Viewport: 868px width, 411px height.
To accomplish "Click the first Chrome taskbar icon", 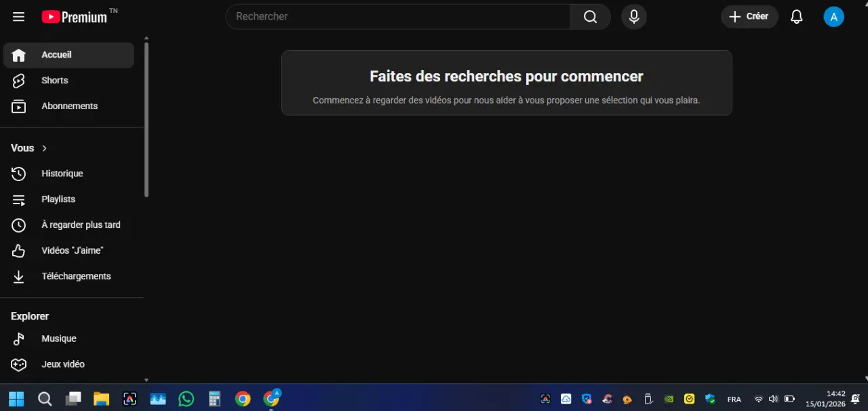I will pos(243,399).
